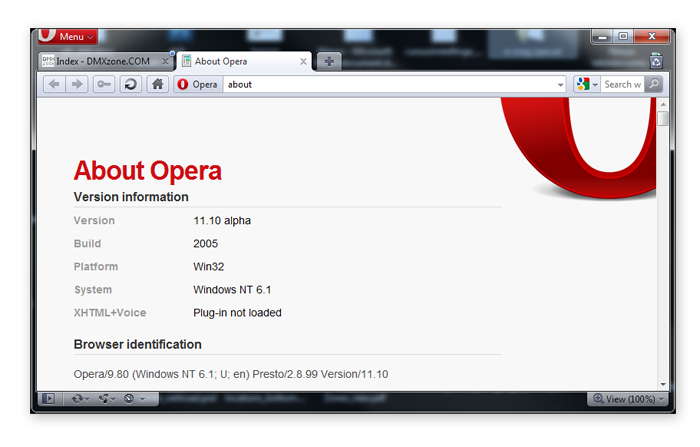Click the password manager key icon
Viewport: 700px width, 447px height.
(104, 84)
